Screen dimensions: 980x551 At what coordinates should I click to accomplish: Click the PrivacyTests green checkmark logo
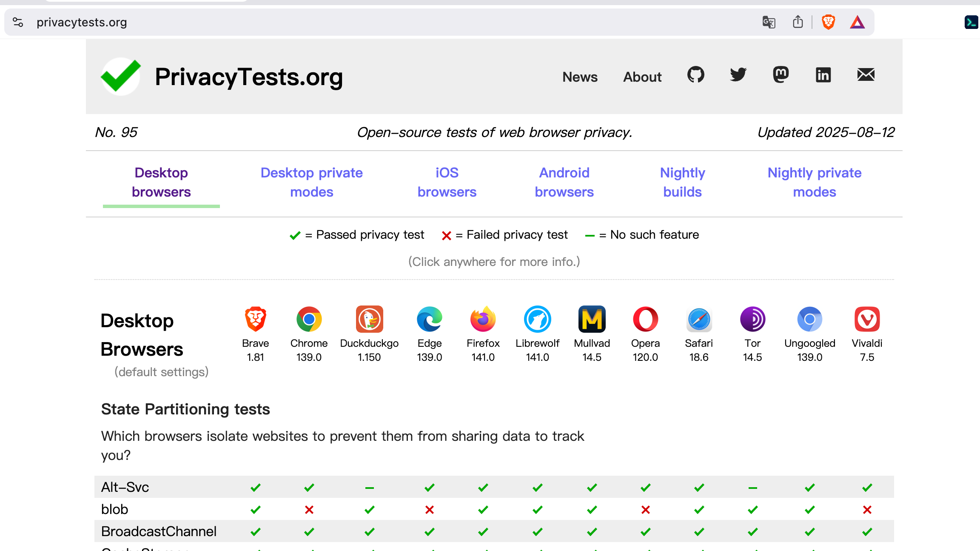[x=121, y=77]
